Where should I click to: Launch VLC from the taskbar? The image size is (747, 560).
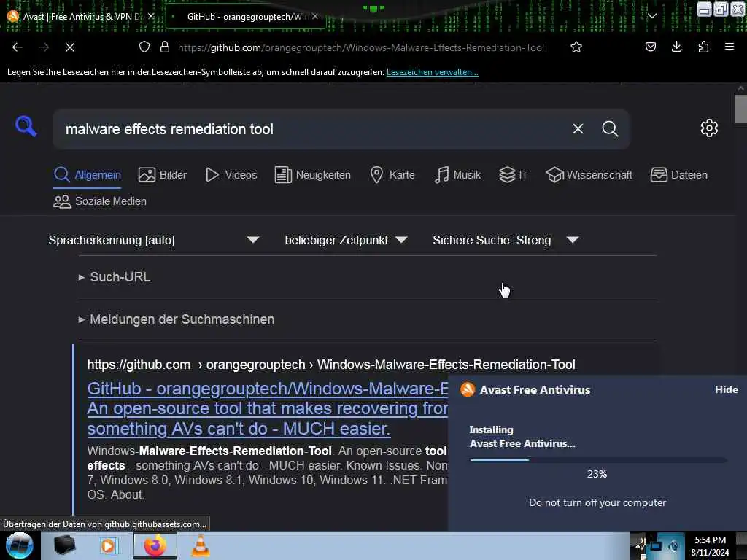[x=201, y=545]
